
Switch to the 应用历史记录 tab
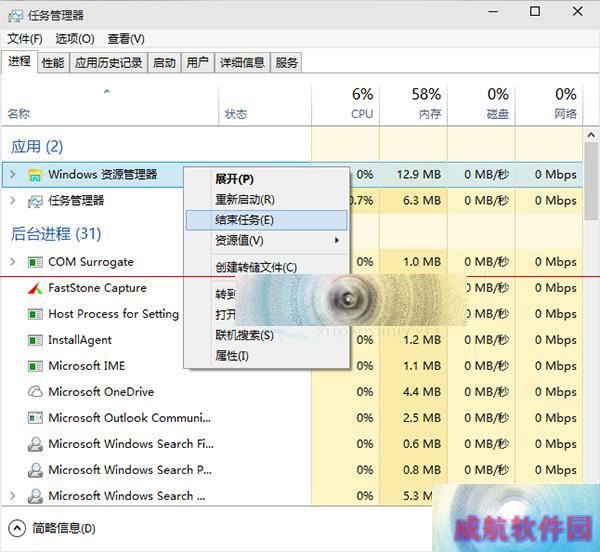108,62
